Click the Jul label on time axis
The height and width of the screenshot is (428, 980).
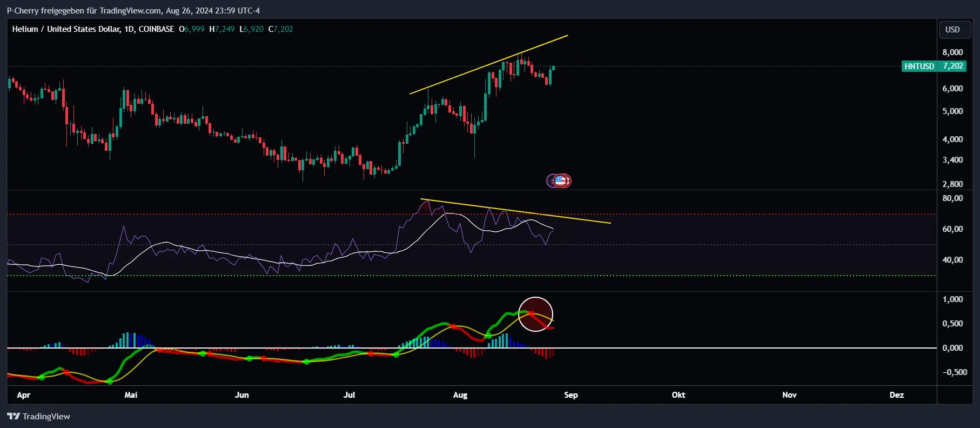click(350, 395)
